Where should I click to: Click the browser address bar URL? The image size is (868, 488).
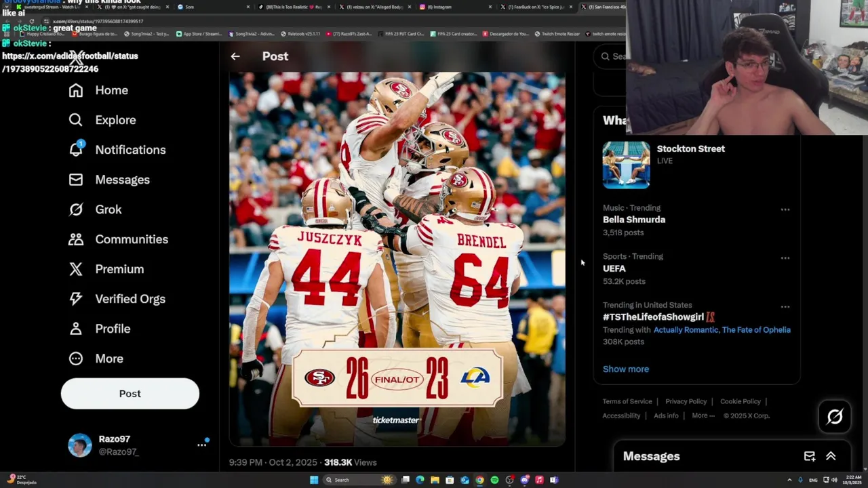tap(98, 21)
